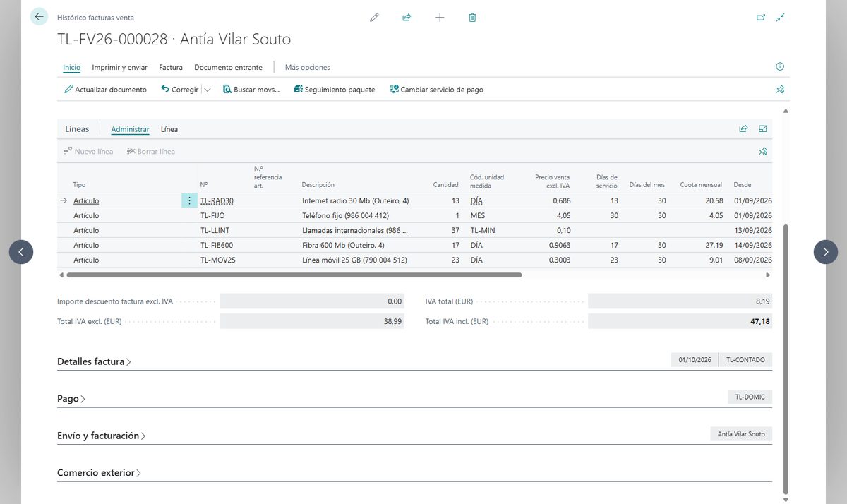The image size is (847, 504).
Task: Click Buscar movs... action
Action: pyautogui.click(x=251, y=90)
